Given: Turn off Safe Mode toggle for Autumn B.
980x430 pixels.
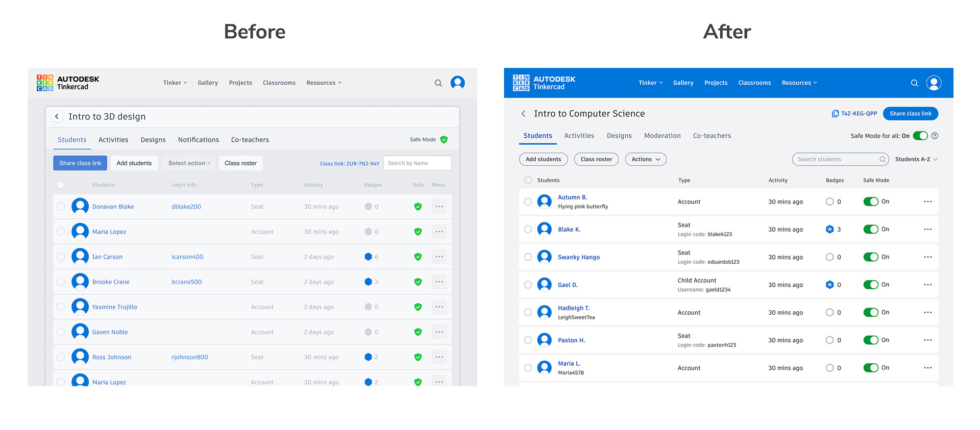Looking at the screenshot, I should pyautogui.click(x=871, y=201).
